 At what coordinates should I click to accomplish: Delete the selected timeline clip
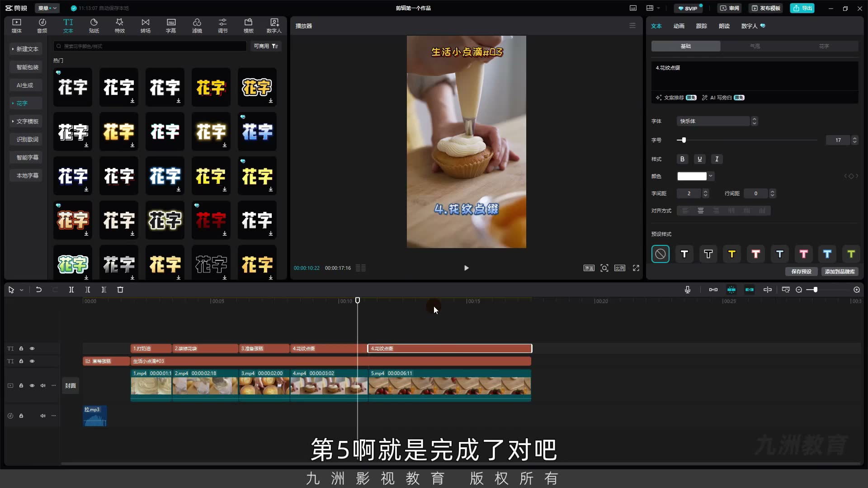[120, 290]
